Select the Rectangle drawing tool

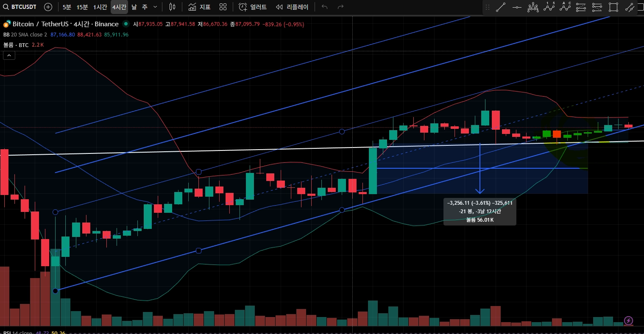click(613, 7)
